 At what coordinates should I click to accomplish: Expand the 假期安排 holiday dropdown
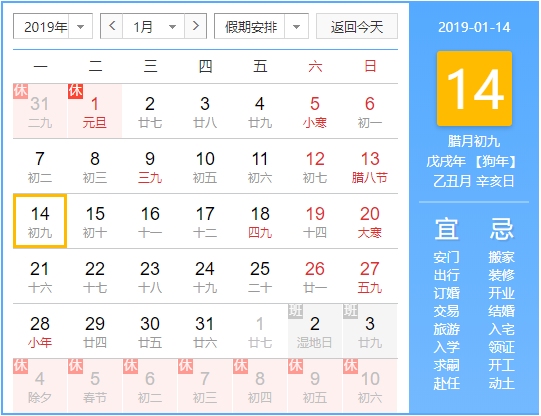click(261, 26)
